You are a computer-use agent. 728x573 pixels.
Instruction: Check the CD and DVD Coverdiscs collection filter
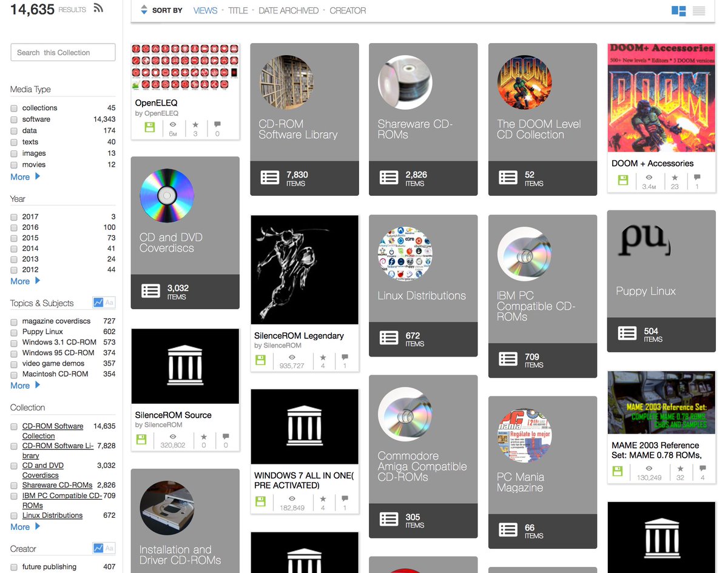(x=14, y=466)
